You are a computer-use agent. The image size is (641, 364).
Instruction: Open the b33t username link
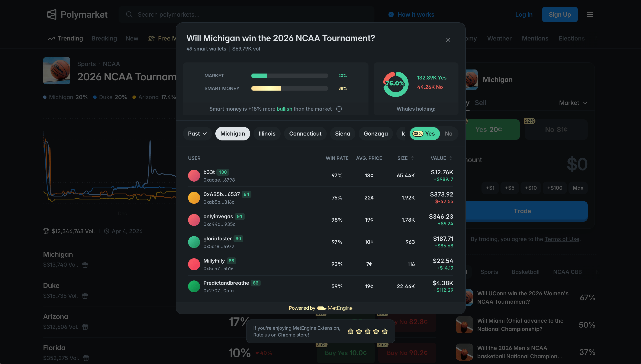pos(209,172)
